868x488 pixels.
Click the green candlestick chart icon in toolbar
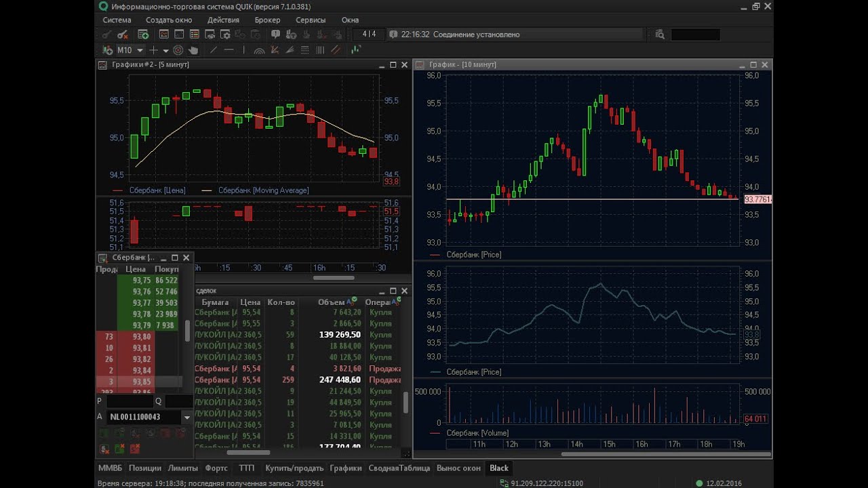click(x=356, y=50)
